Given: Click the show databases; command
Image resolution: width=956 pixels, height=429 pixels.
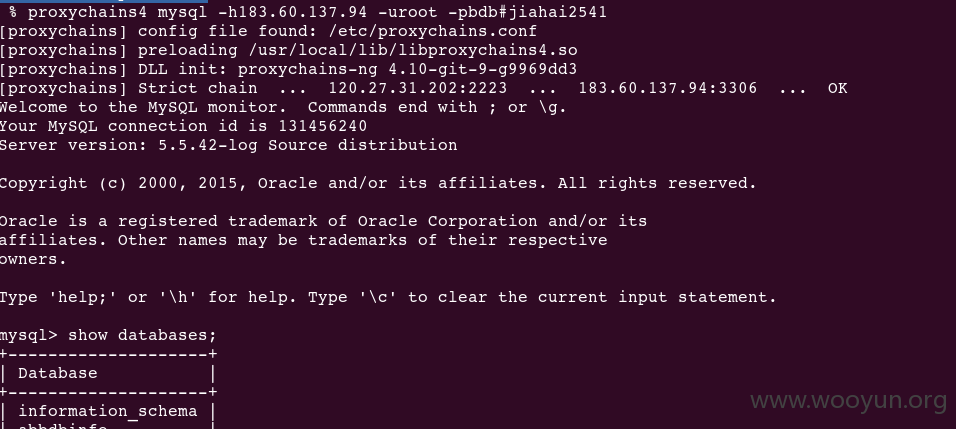Looking at the screenshot, I should coord(142,335).
